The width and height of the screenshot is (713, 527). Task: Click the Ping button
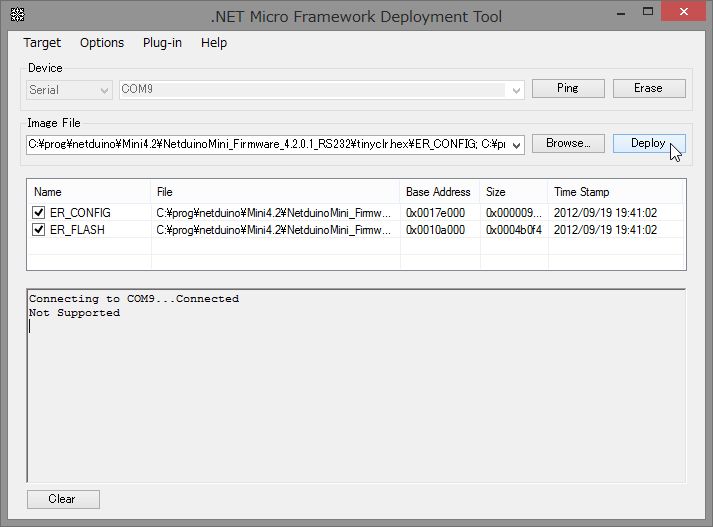coord(568,88)
